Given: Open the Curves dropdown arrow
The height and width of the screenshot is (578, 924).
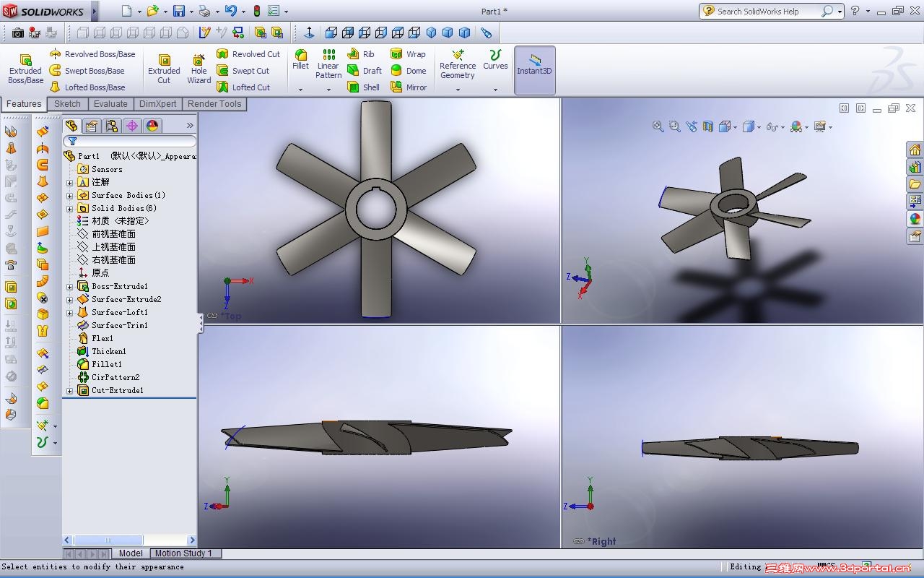Looking at the screenshot, I should pyautogui.click(x=495, y=90).
